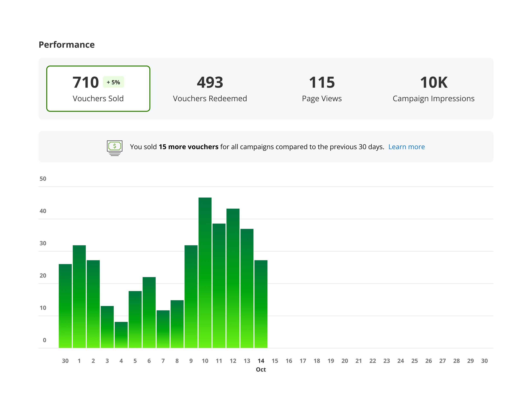Click the bar for October 14
The width and height of the screenshot is (532, 412).
(261, 304)
